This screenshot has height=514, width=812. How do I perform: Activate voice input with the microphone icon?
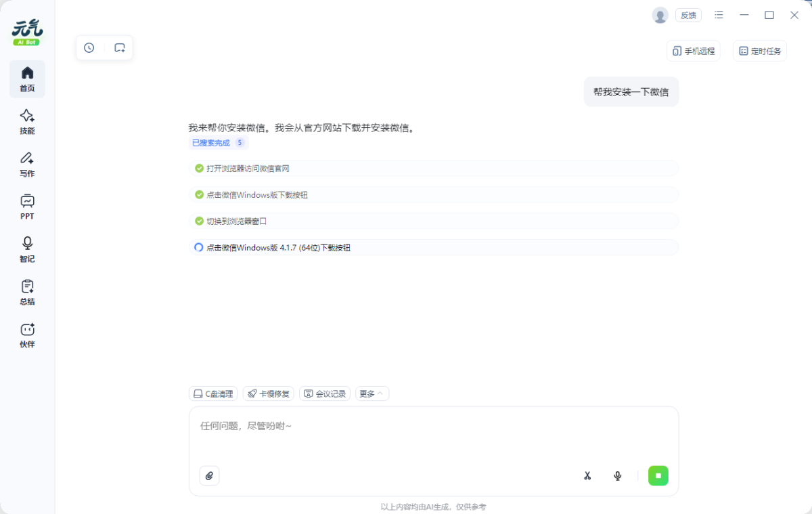pyautogui.click(x=617, y=475)
